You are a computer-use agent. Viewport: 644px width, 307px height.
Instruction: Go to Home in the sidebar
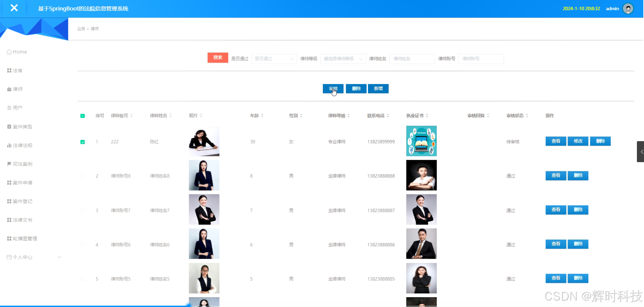point(17,52)
